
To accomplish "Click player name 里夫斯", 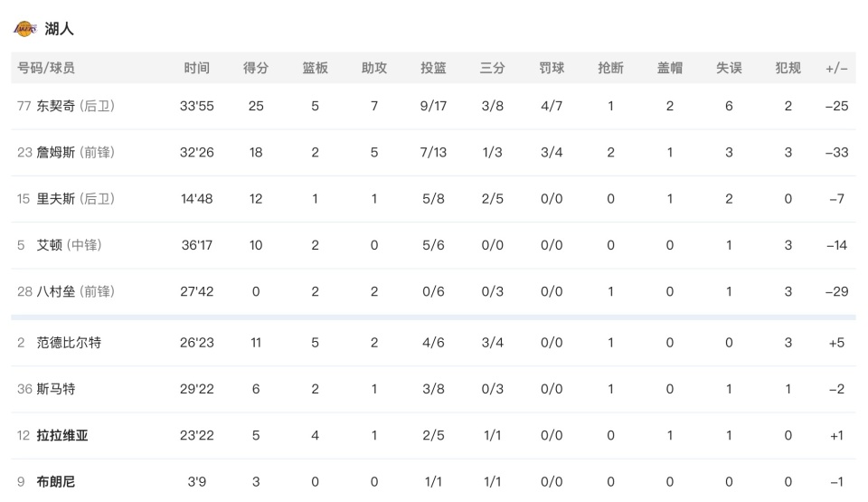I will coord(56,198).
